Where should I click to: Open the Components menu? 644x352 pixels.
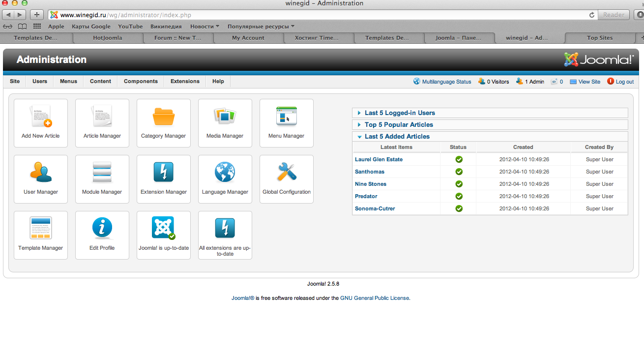141,81
